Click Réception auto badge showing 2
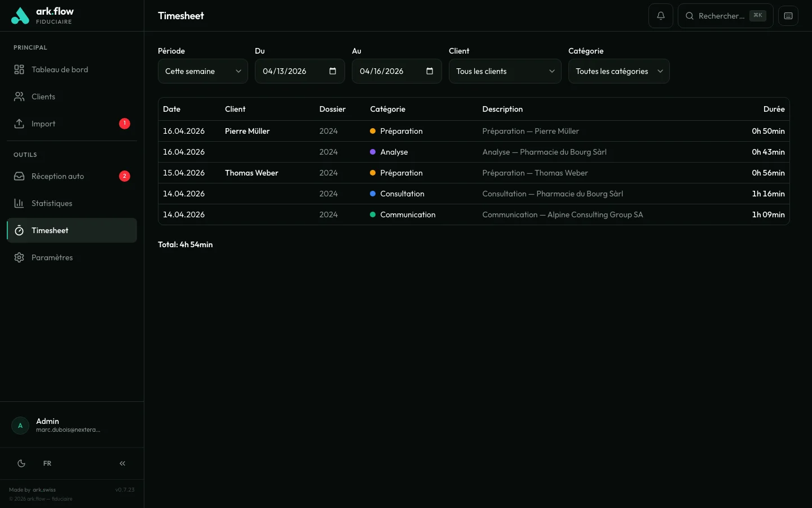Image resolution: width=812 pixels, height=508 pixels. click(x=125, y=176)
